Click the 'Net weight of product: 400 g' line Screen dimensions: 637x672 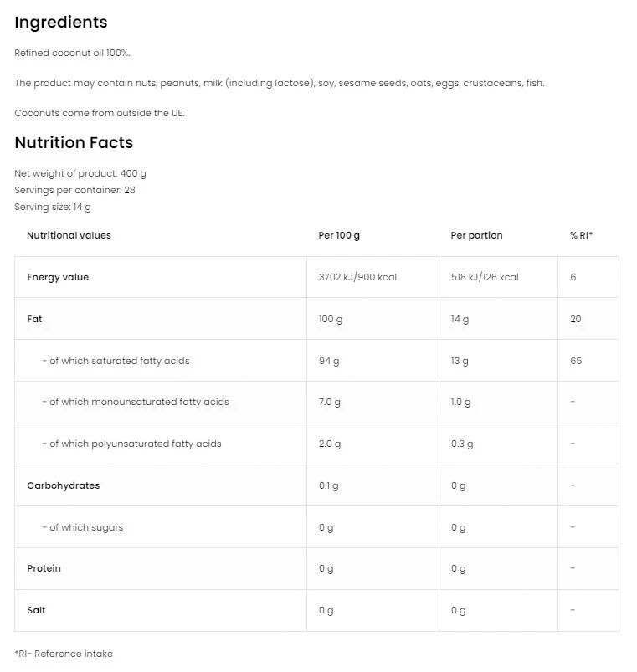[x=80, y=173]
